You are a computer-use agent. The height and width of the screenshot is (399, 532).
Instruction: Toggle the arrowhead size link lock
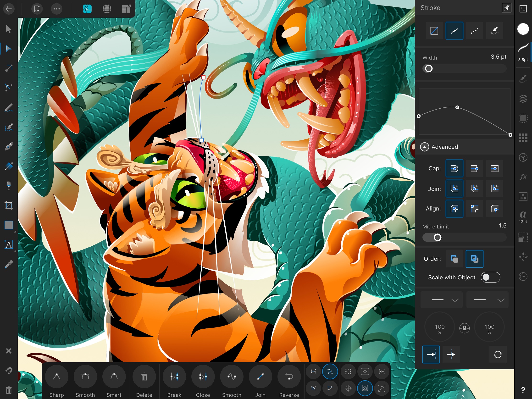pyautogui.click(x=464, y=328)
